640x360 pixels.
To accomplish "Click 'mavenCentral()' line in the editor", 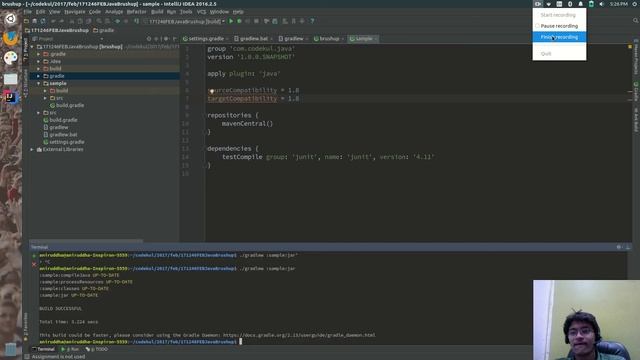I will click(x=247, y=124).
